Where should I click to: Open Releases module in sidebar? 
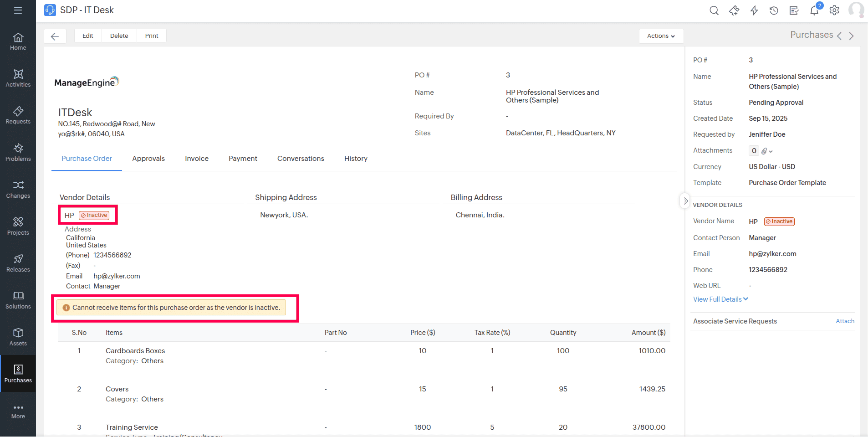click(18, 263)
